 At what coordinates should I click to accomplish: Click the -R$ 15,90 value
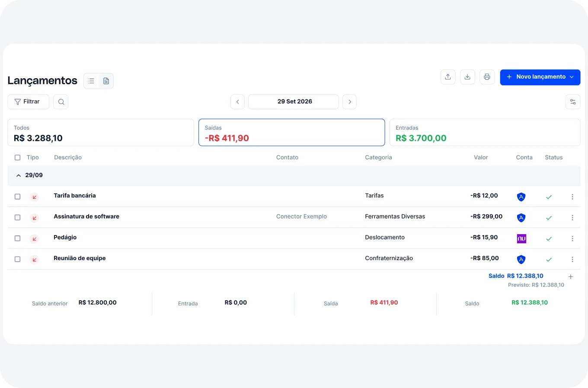(x=484, y=237)
